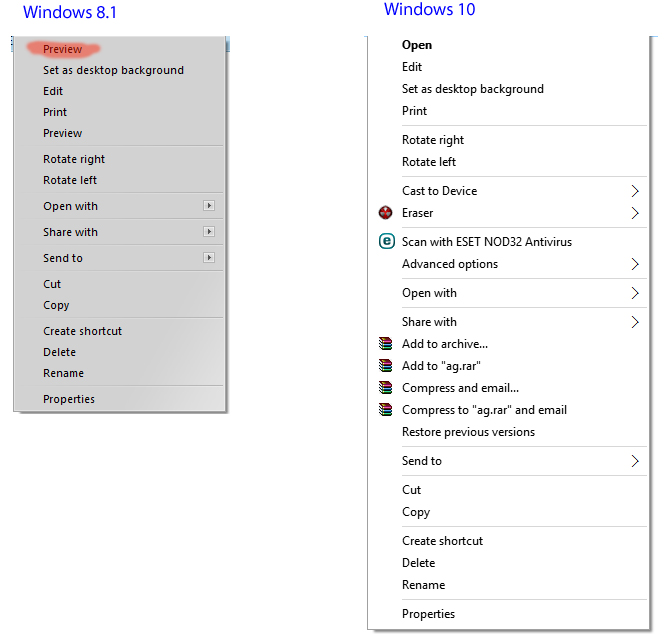
Task: Open Cast to Device entry
Action: (439, 191)
